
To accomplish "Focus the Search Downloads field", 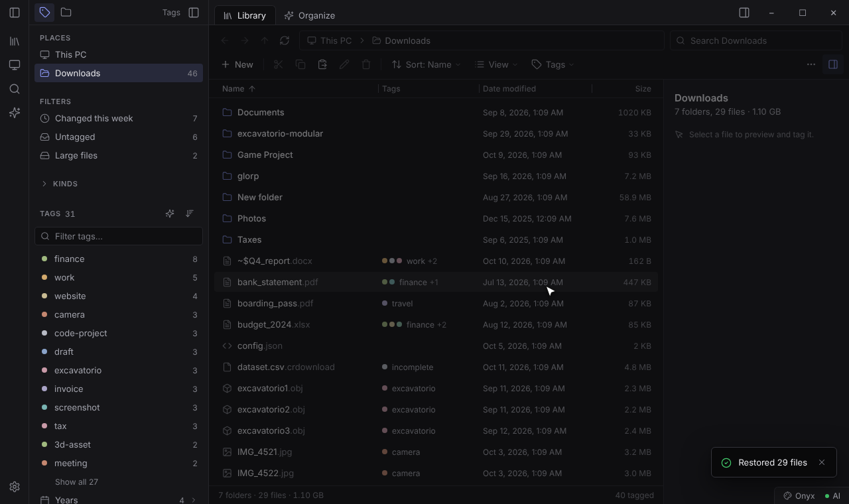I will point(756,40).
